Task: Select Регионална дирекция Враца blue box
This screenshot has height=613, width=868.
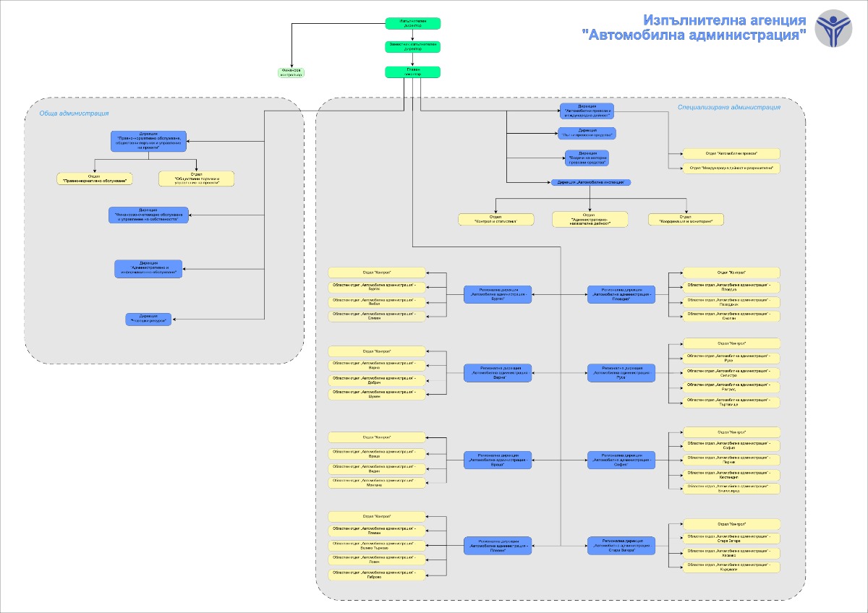Action: coord(498,460)
